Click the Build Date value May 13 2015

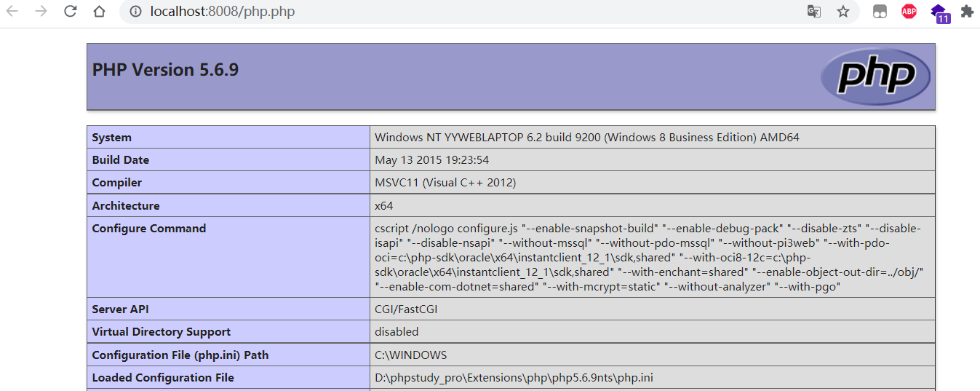point(431,160)
